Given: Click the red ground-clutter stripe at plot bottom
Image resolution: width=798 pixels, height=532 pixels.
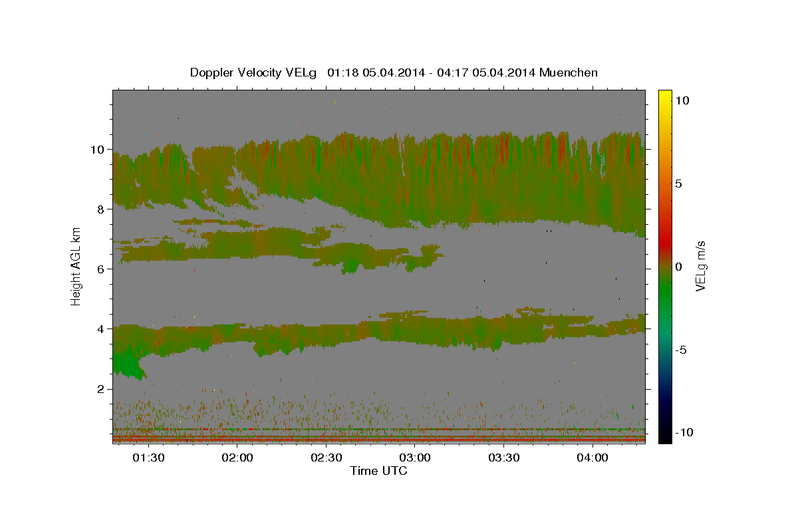Looking at the screenshot, I should click(x=379, y=440).
